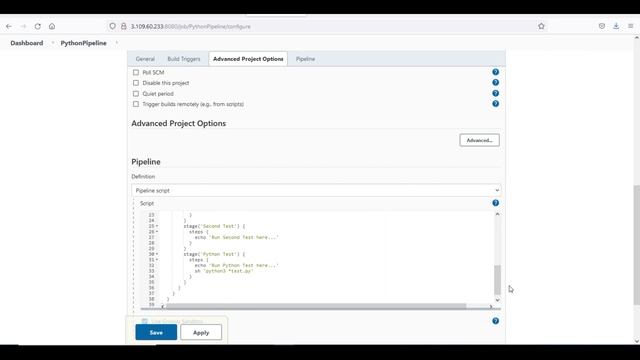Open the browser downloads icon
This screenshot has height=360, width=640.
(616, 26)
